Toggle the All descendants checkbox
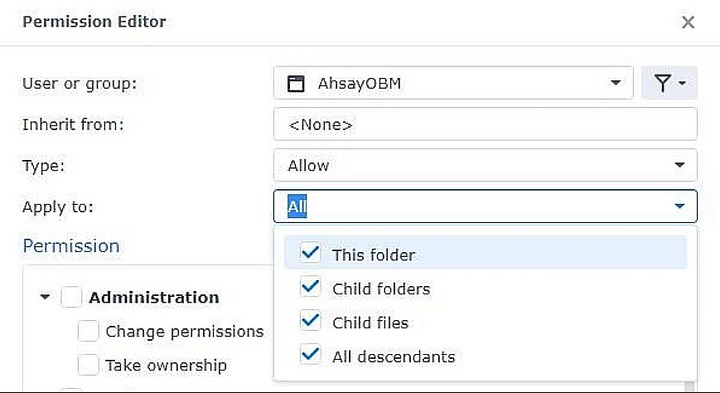The height and width of the screenshot is (393, 720). click(x=310, y=355)
